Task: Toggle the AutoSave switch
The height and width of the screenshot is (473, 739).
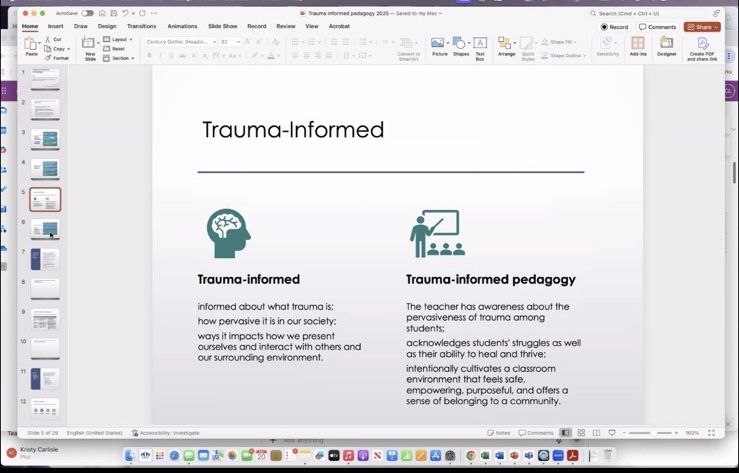Action: click(x=88, y=13)
